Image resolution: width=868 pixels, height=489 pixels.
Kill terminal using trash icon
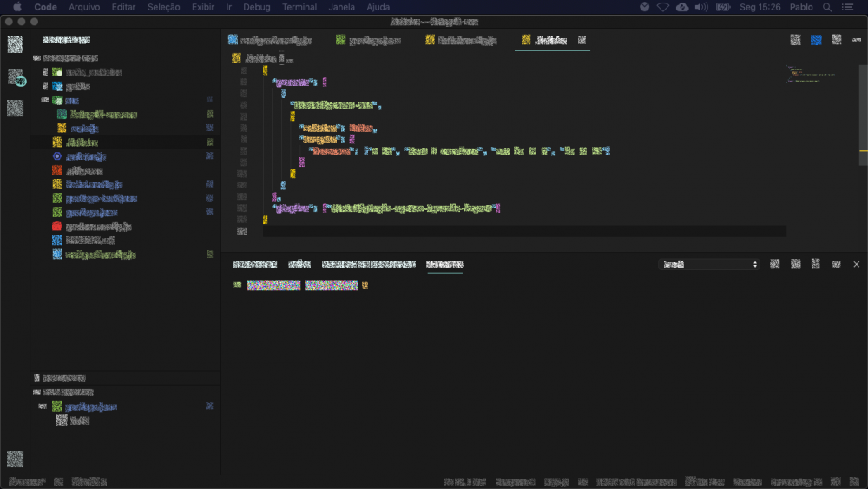(x=815, y=264)
